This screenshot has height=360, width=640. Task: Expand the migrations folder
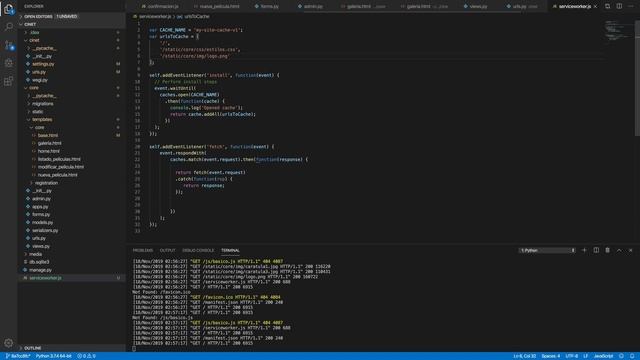point(42,104)
